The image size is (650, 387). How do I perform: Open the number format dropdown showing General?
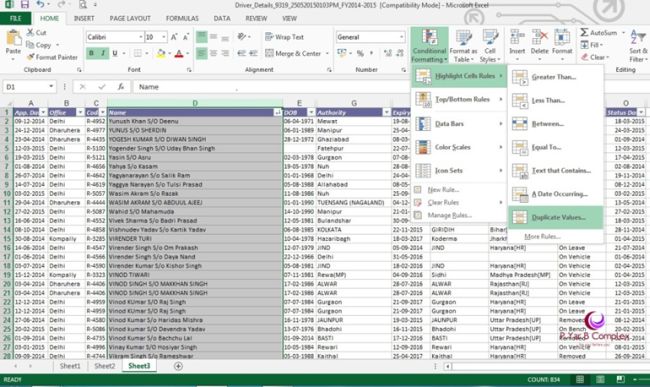coord(401,37)
